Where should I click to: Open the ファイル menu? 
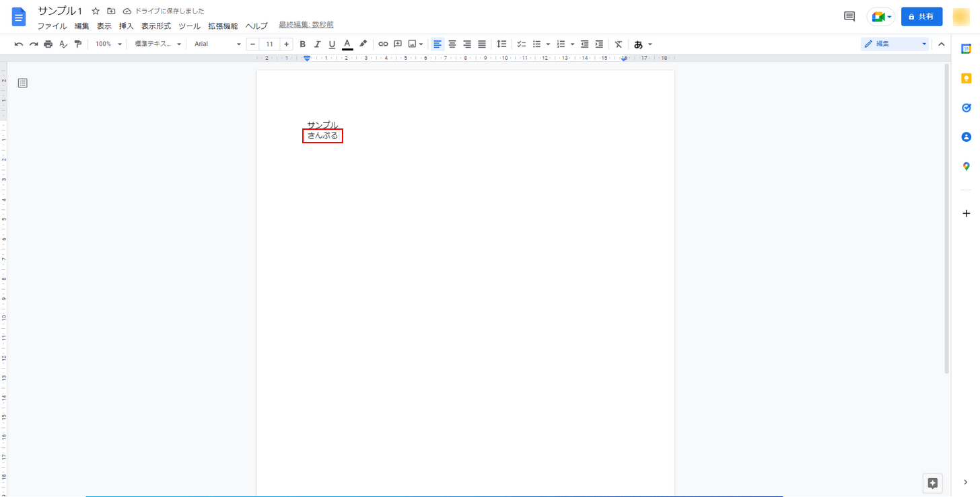click(52, 26)
